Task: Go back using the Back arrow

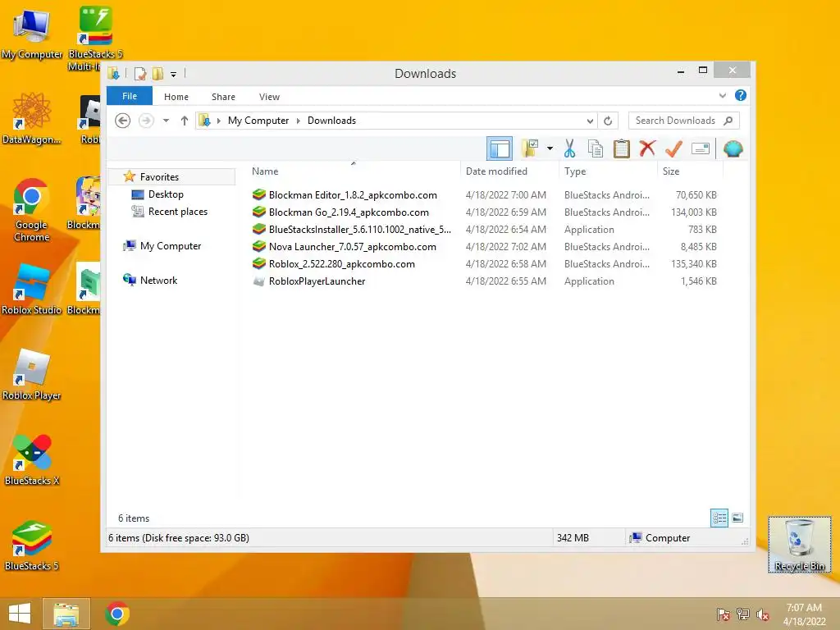Action: [123, 121]
